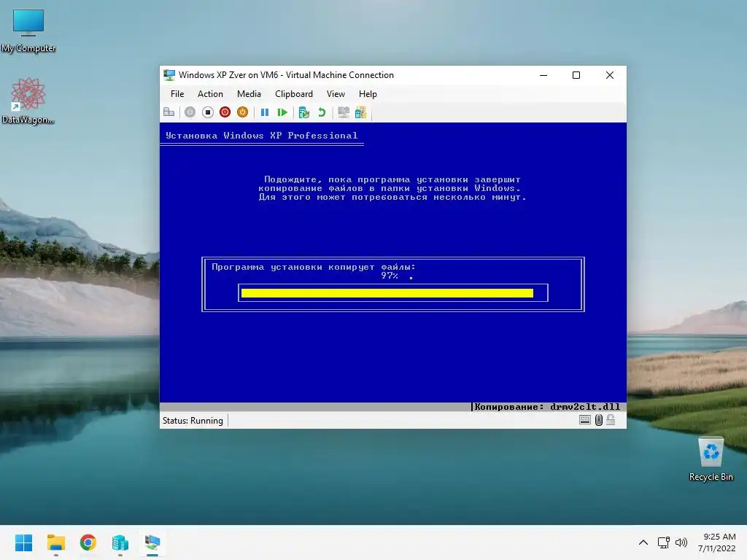
Task: Click the 'Копирование: drmv2clt.dll' status line
Action: pos(547,407)
